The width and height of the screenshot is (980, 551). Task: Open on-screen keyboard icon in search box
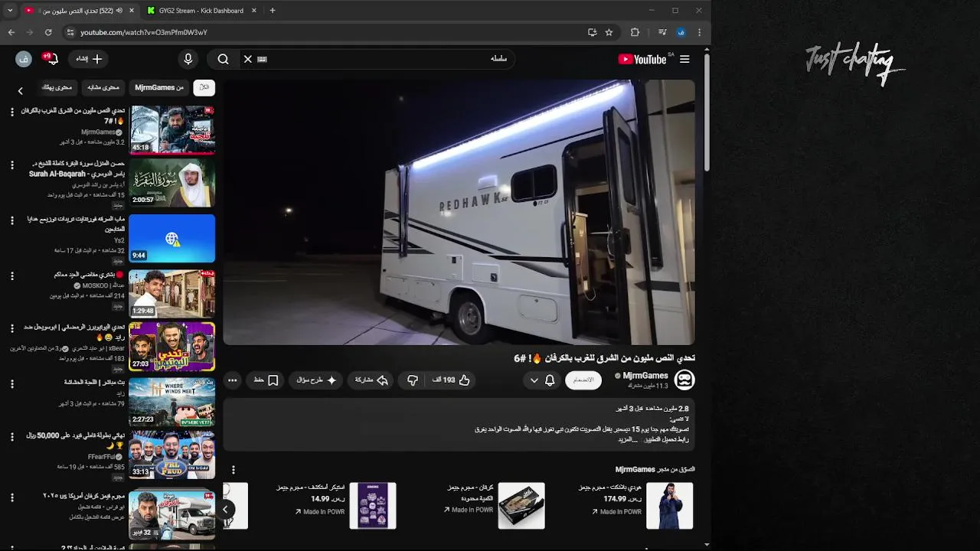tap(262, 59)
